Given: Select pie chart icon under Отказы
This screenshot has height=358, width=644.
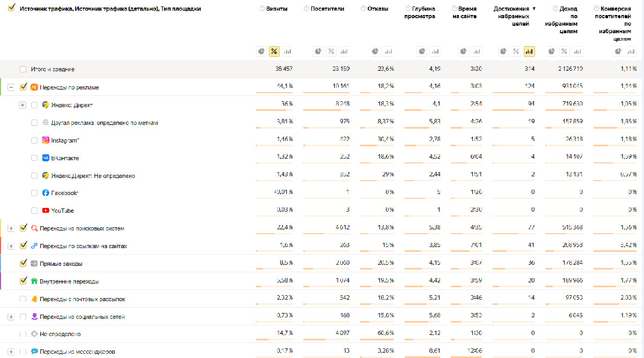Looking at the screenshot, I should (x=375, y=51).
